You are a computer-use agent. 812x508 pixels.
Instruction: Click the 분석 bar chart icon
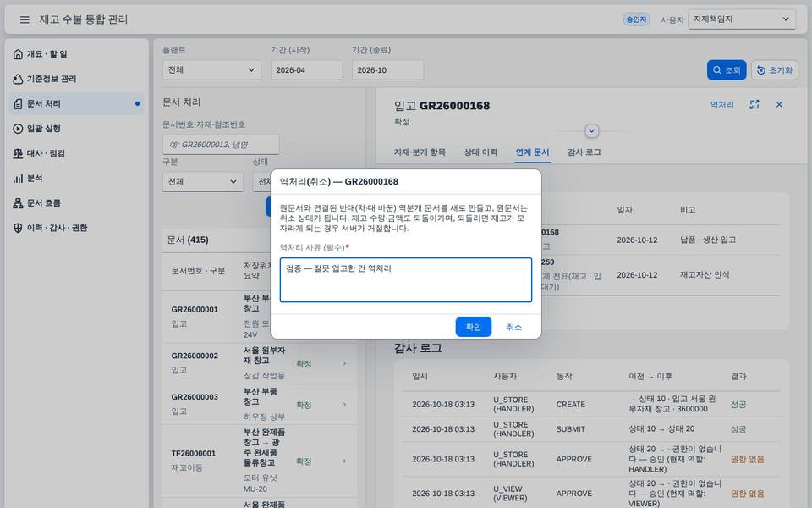pyautogui.click(x=18, y=179)
